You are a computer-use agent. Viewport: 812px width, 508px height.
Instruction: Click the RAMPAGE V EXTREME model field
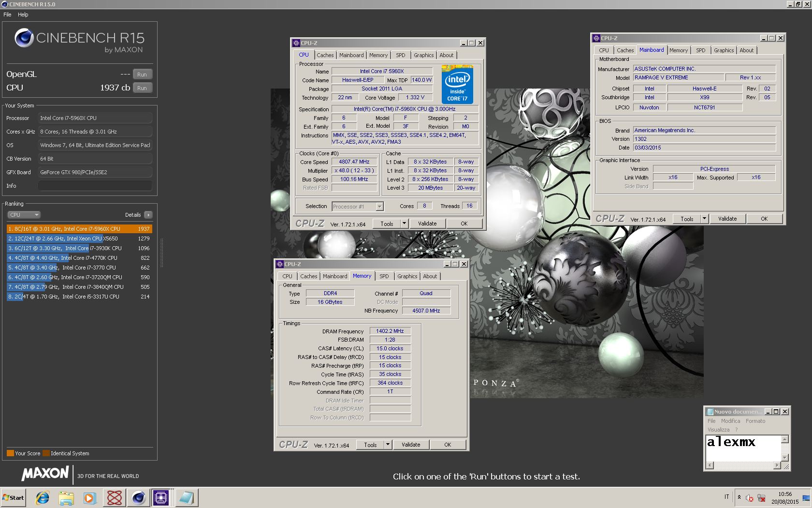pos(679,77)
